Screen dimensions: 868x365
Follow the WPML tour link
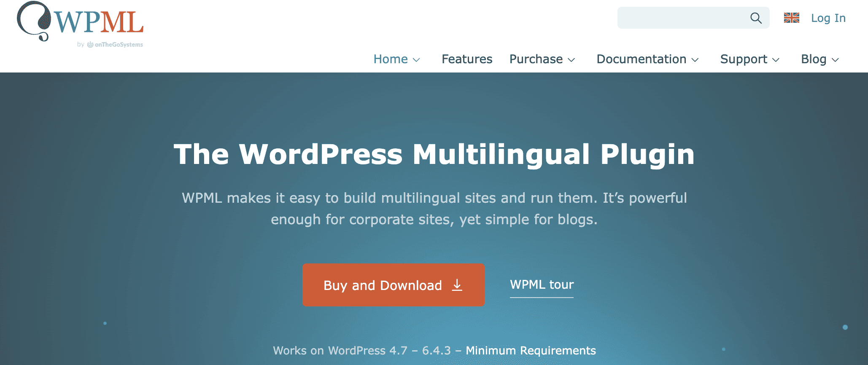[542, 285]
